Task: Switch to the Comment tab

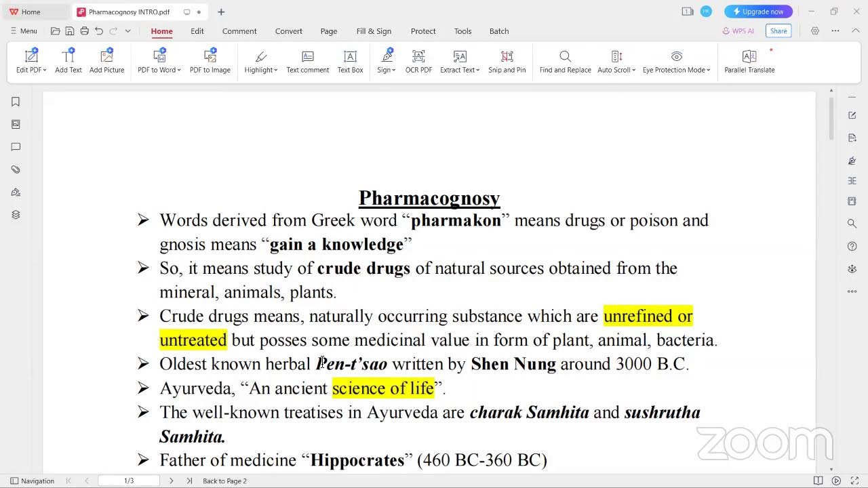Action: pyautogui.click(x=239, y=31)
